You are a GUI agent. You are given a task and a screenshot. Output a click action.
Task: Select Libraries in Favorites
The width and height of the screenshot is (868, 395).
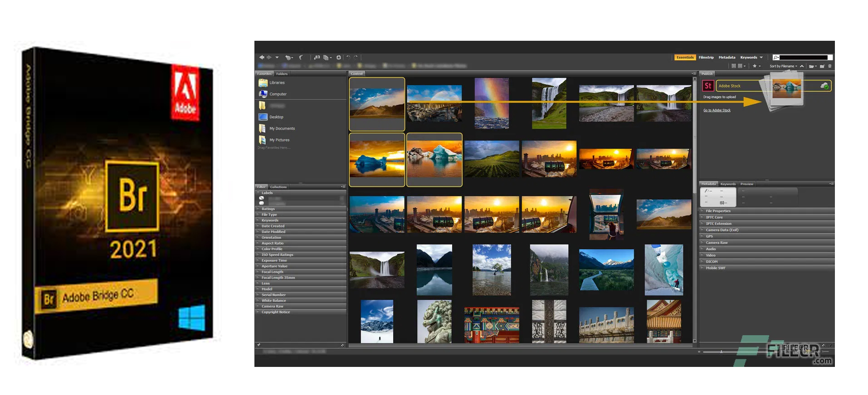pyautogui.click(x=277, y=82)
